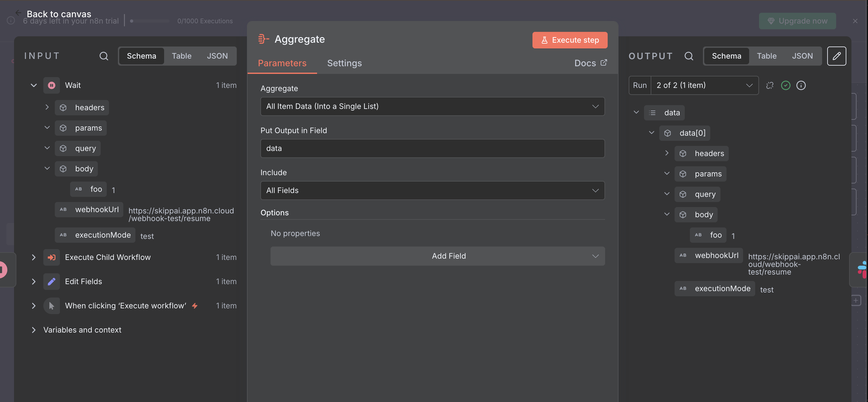Open the Include All Fields dropdown

pyautogui.click(x=432, y=190)
